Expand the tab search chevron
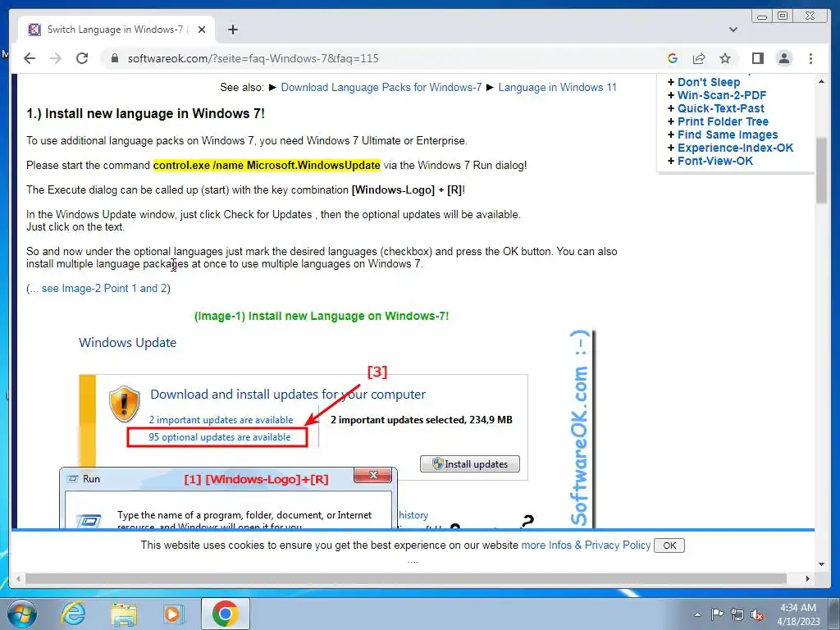This screenshot has height=630, width=840. click(x=733, y=30)
